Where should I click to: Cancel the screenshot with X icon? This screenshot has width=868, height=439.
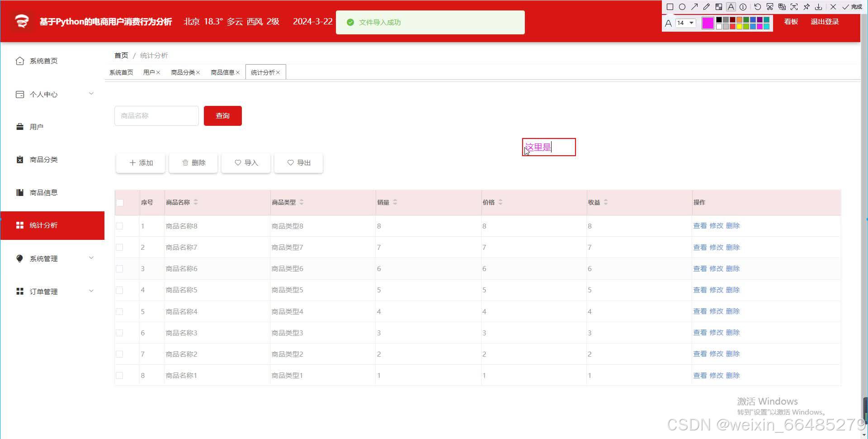pyautogui.click(x=833, y=7)
